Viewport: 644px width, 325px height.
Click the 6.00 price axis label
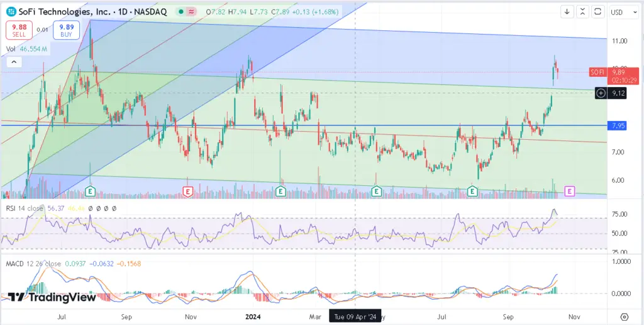618,180
